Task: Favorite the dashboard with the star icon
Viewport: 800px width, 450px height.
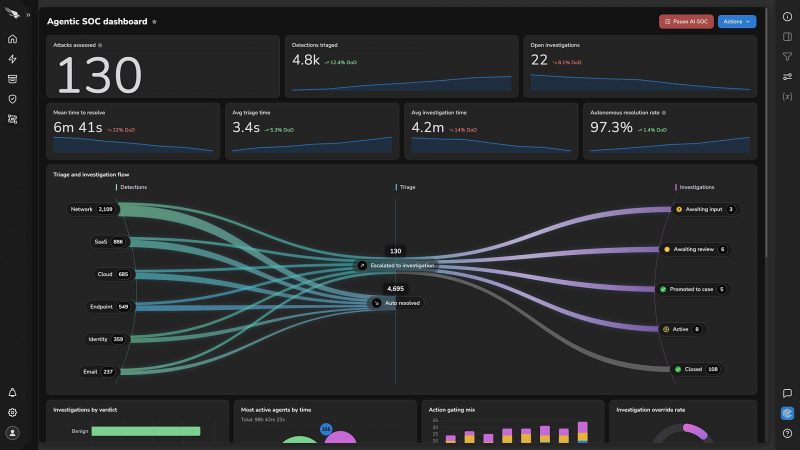Action: (154, 22)
